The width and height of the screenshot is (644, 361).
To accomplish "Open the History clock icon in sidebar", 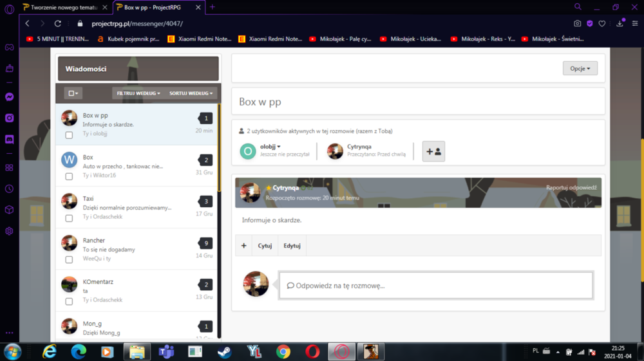I will 10,189.
